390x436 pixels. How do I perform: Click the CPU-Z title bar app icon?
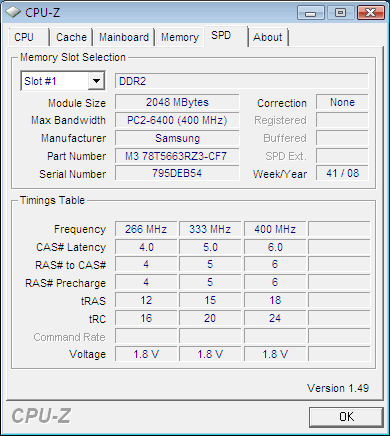click(13, 12)
